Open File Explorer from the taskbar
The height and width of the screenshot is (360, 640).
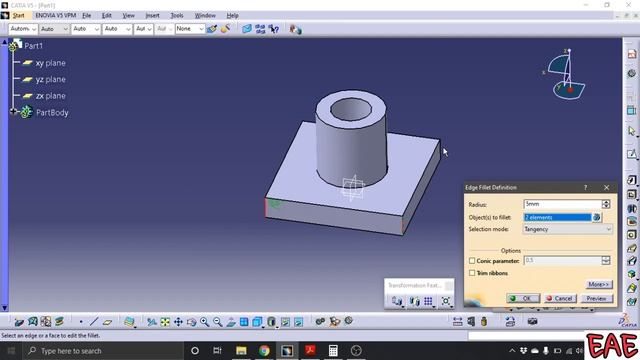pyautogui.click(x=241, y=351)
